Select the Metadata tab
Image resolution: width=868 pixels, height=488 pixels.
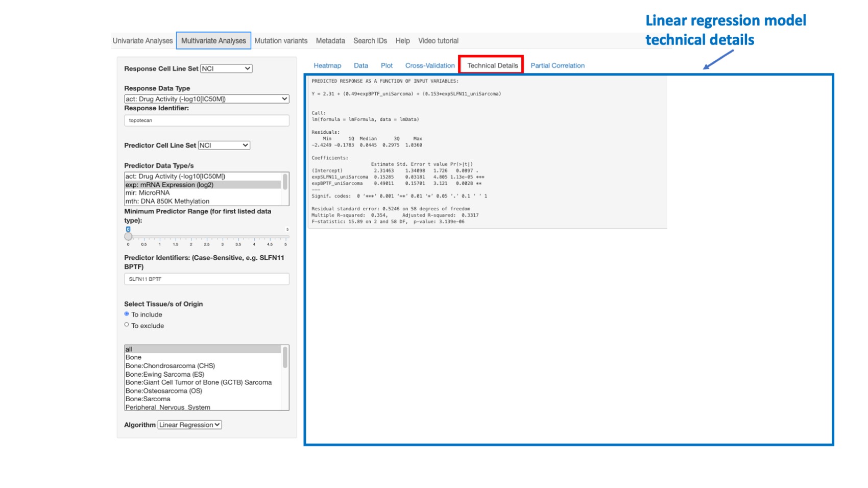pyautogui.click(x=330, y=40)
